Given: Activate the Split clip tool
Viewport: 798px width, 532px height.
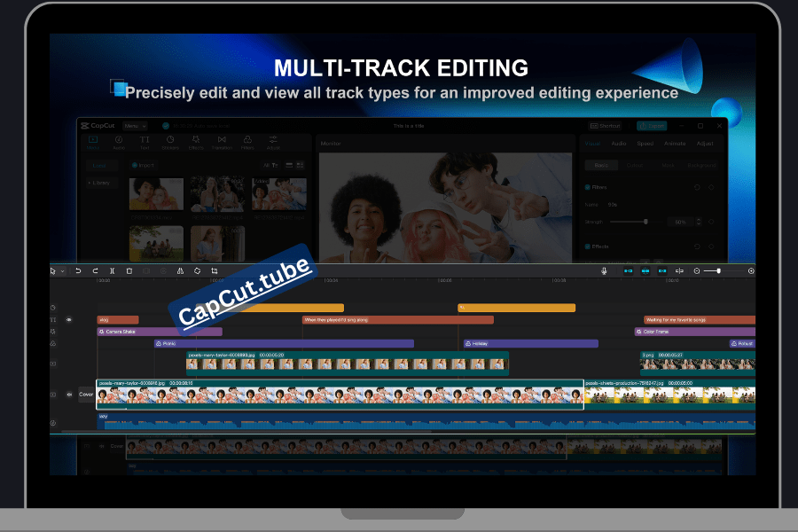Looking at the screenshot, I should coord(113,271).
